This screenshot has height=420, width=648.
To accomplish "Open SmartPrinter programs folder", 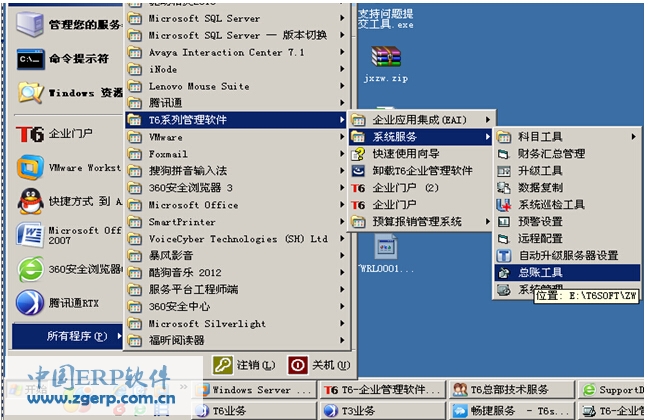I will pos(236,222).
